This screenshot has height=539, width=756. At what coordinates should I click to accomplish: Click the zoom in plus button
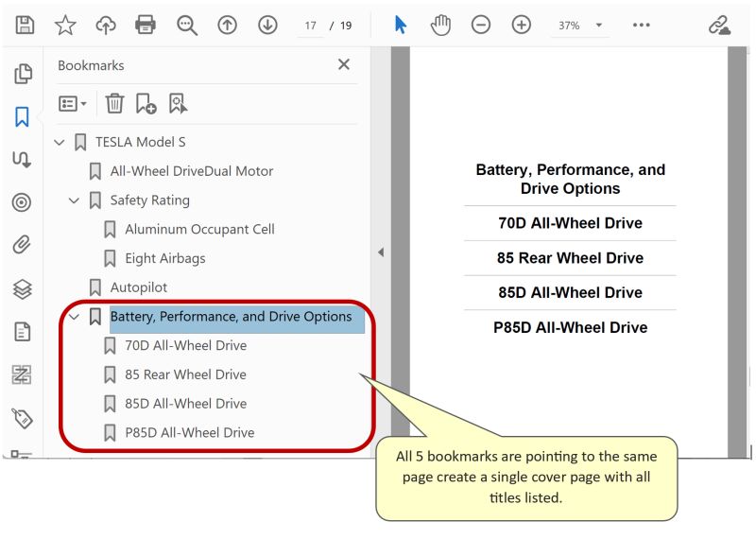[522, 25]
